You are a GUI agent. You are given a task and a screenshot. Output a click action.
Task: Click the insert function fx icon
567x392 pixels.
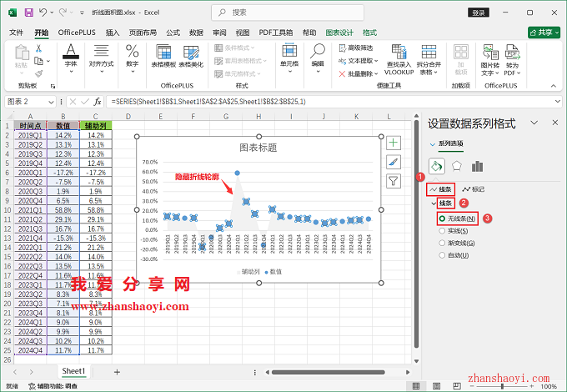coord(98,102)
